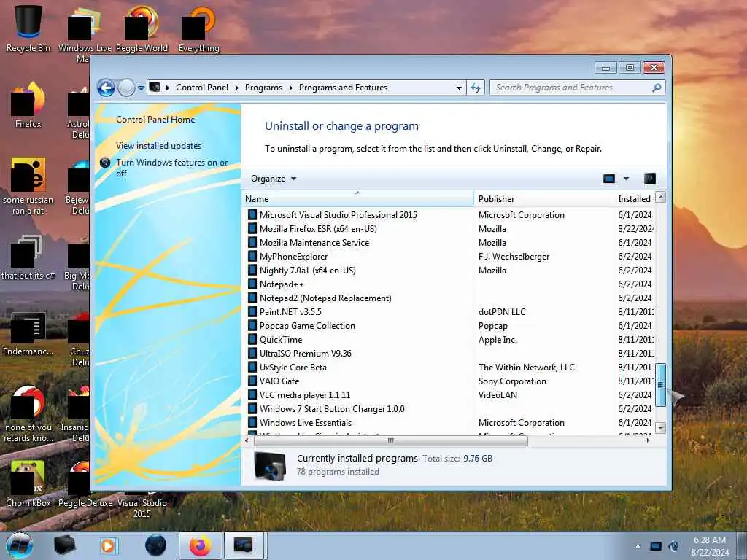Click the Forward navigation arrow
The height and width of the screenshot is (560, 747).
pos(126,87)
